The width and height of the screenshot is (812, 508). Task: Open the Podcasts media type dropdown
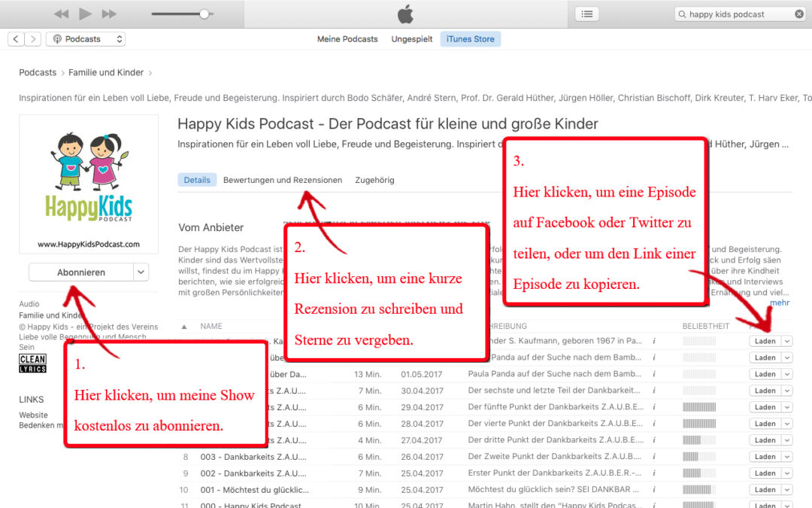86,39
